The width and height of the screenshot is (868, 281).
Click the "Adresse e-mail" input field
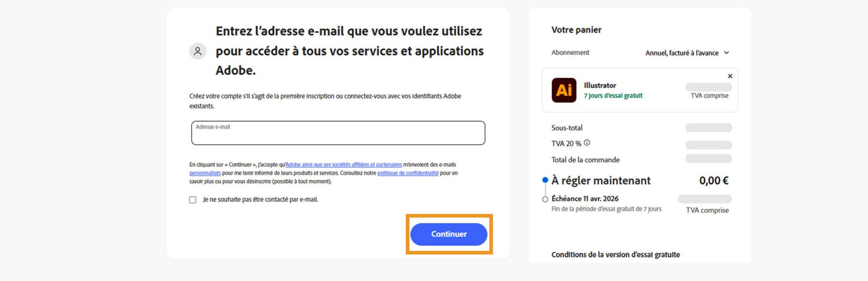pos(337,133)
